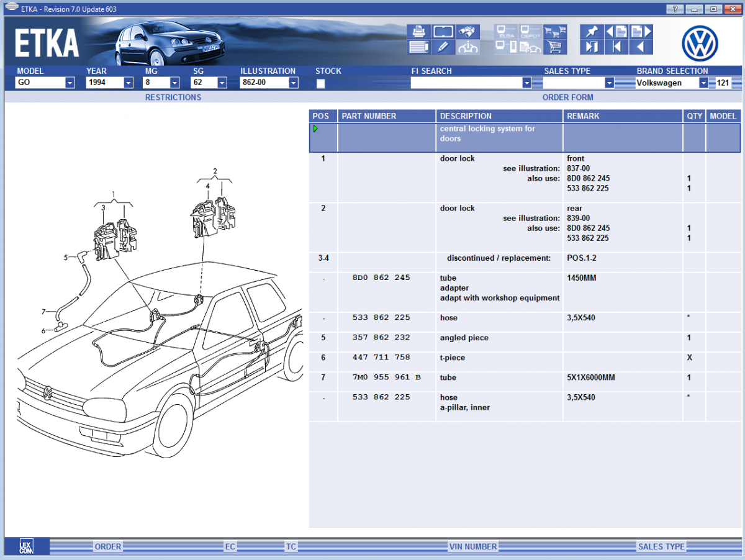Open the RESTRICTIONS tab
This screenshot has width=745, height=560.
tap(173, 97)
